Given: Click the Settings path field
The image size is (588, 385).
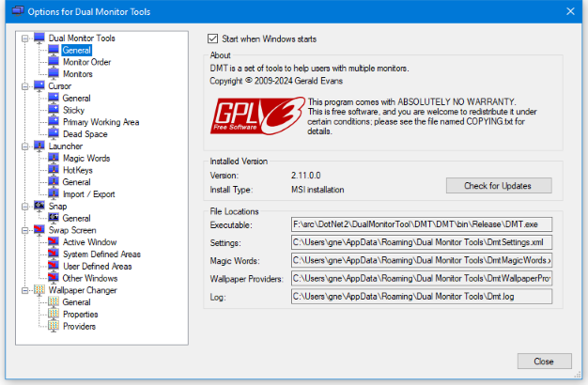Looking at the screenshot, I should point(422,242).
